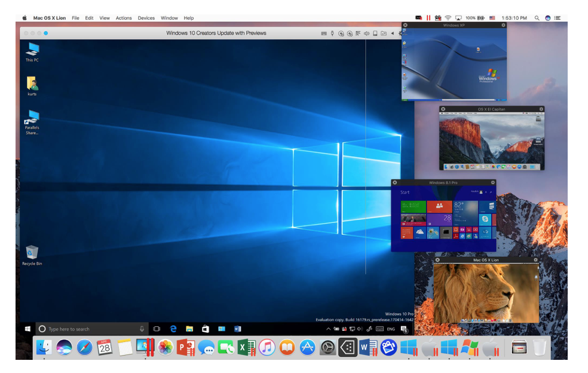Open Notification Center in the menu bar
The width and height of the screenshot is (588, 373).
558,18
